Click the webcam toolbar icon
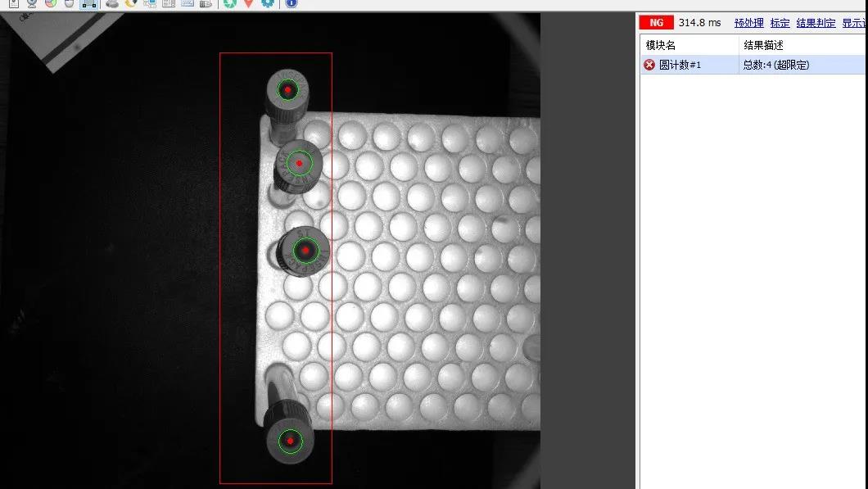The height and width of the screenshot is (489, 868). [x=32, y=3]
